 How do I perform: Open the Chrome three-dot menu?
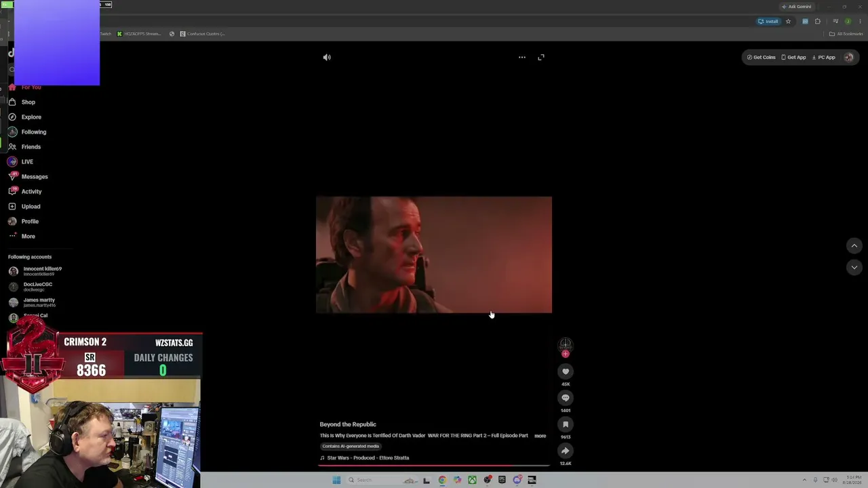[860, 22]
